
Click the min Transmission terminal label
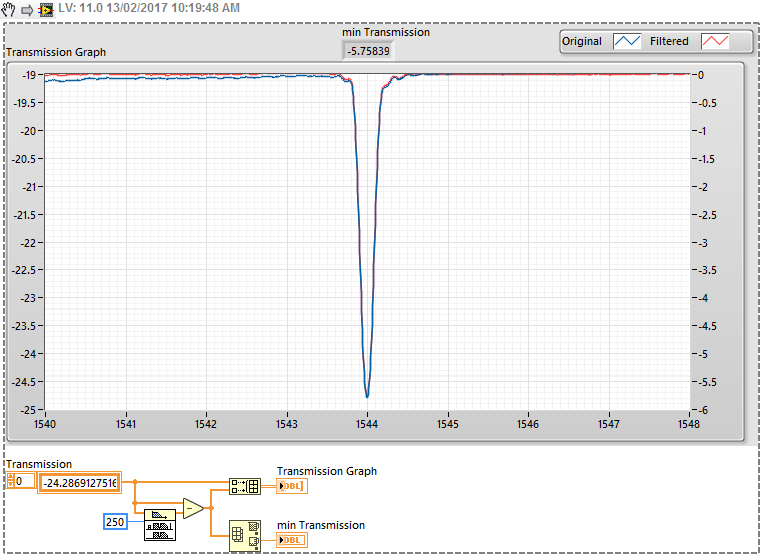pos(321,525)
